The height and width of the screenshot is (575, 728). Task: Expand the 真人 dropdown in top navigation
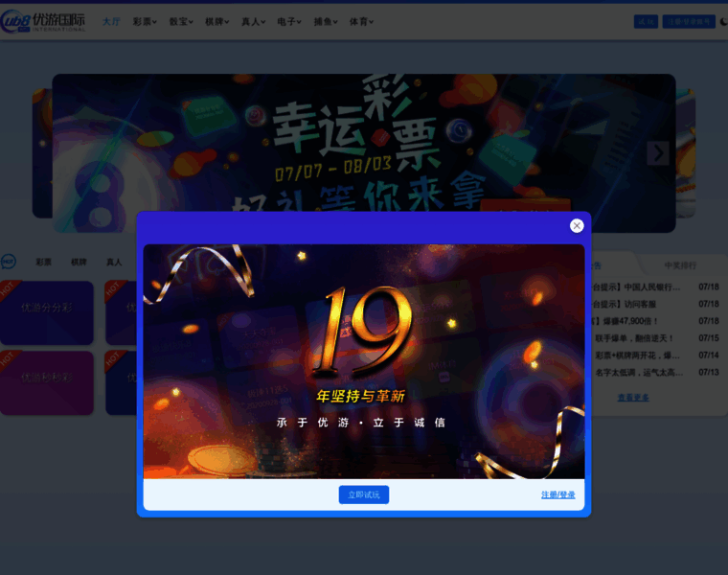pos(253,21)
